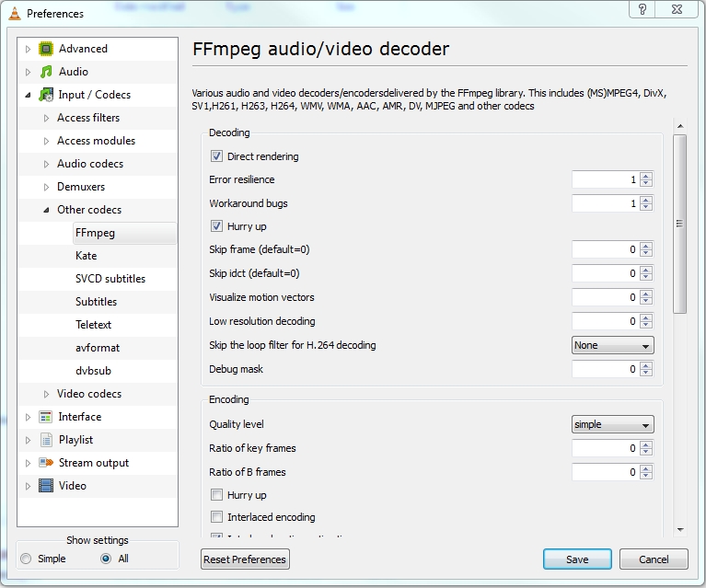Screen dimensions: 706x588
Task: Click the help question mark button
Action: pos(642,9)
